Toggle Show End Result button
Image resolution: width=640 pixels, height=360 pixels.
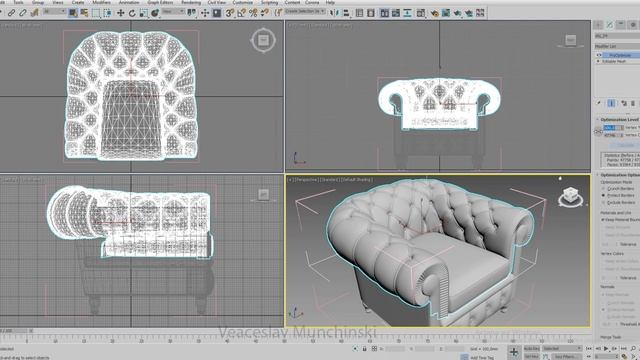coord(611,103)
